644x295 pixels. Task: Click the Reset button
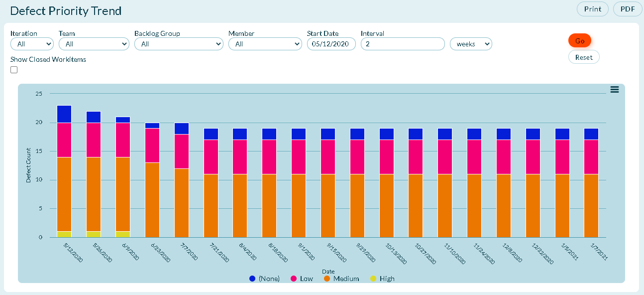coord(584,57)
